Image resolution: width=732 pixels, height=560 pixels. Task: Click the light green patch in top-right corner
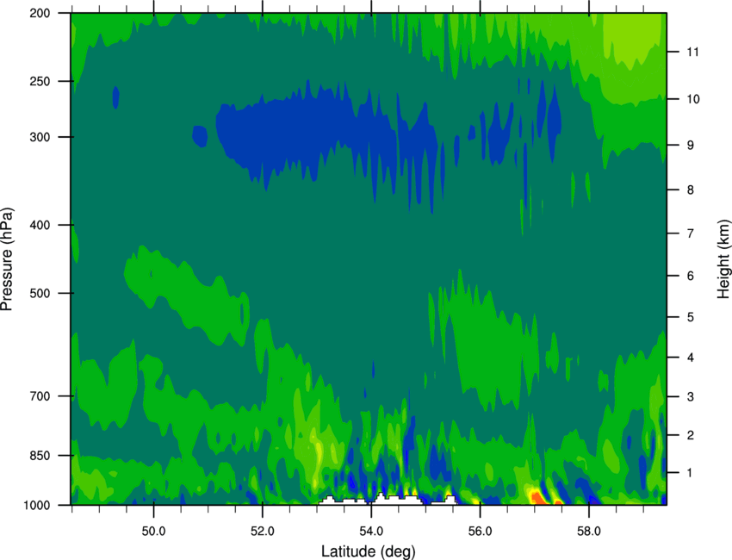coord(633,40)
